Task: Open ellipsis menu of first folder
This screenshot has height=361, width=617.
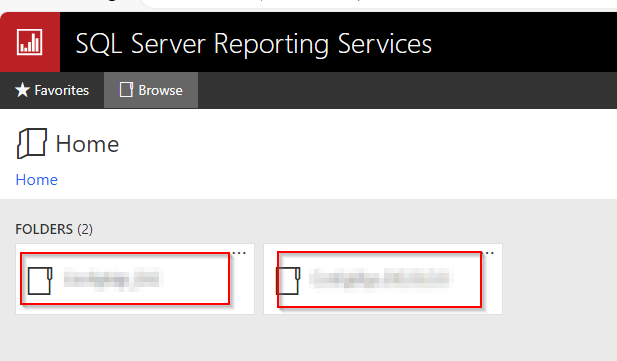Action: [x=239, y=253]
